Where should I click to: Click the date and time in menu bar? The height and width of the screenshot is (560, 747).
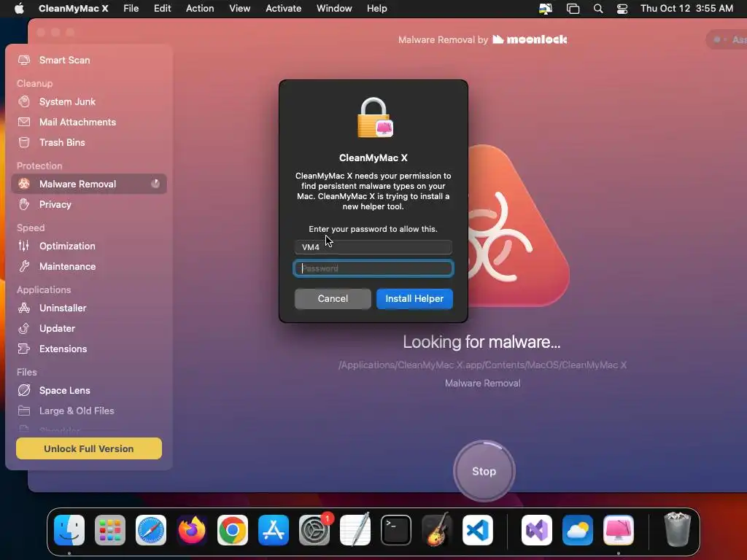(x=686, y=9)
